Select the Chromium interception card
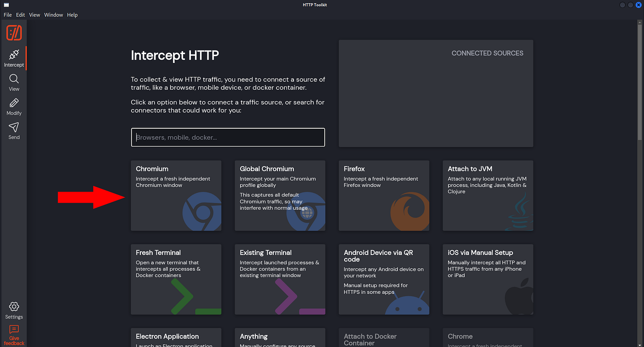 (x=176, y=195)
